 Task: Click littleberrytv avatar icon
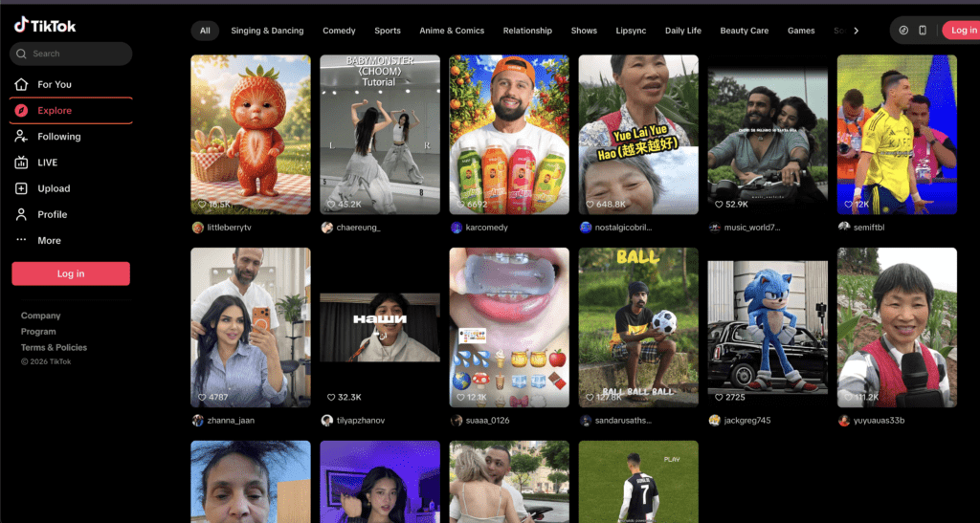pyautogui.click(x=197, y=228)
